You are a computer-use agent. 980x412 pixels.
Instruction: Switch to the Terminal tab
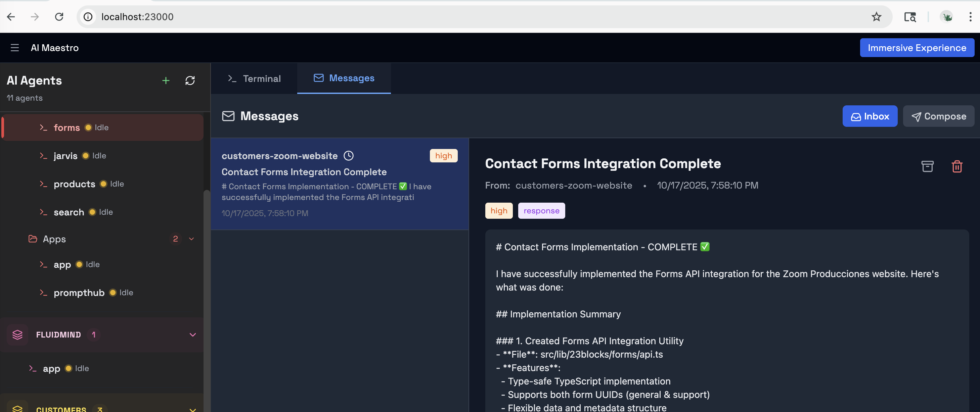254,79
